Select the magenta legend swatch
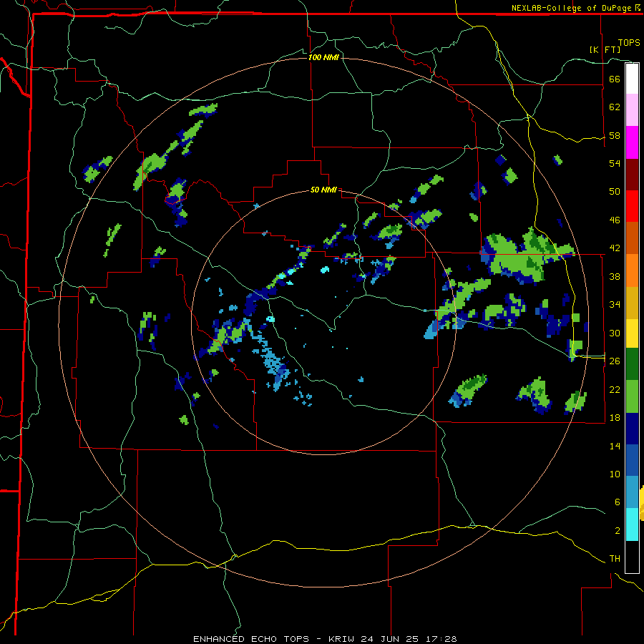Image resolution: width=644 pixels, height=644 pixels. point(632,142)
